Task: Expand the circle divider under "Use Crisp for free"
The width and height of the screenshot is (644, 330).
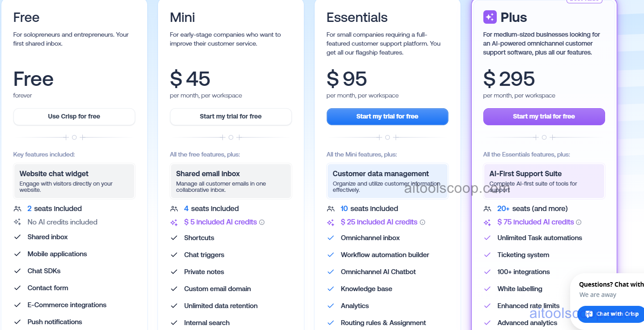Action: pyautogui.click(x=74, y=137)
